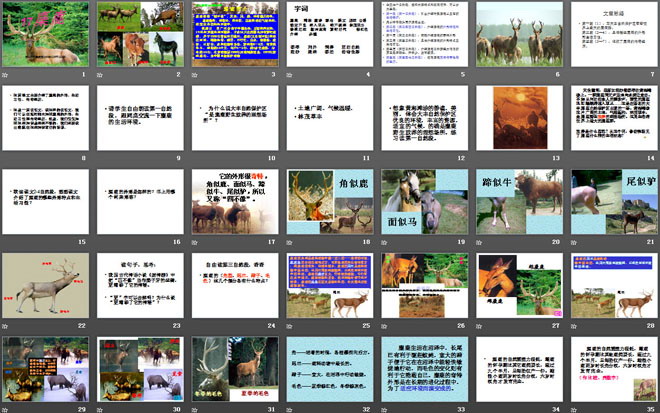Select text slide number 15
The image size is (660, 413).
[45, 202]
